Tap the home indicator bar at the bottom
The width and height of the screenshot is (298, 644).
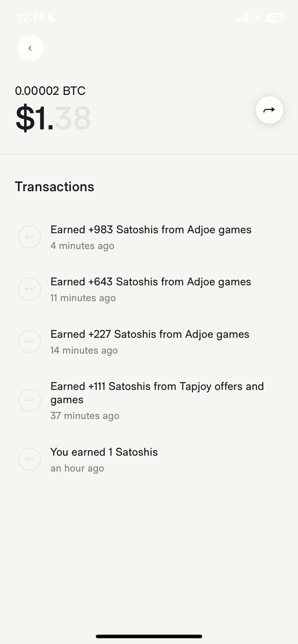(x=149, y=636)
